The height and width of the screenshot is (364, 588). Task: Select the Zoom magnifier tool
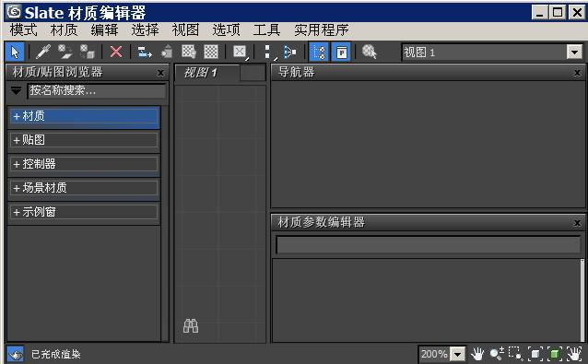coord(497,354)
